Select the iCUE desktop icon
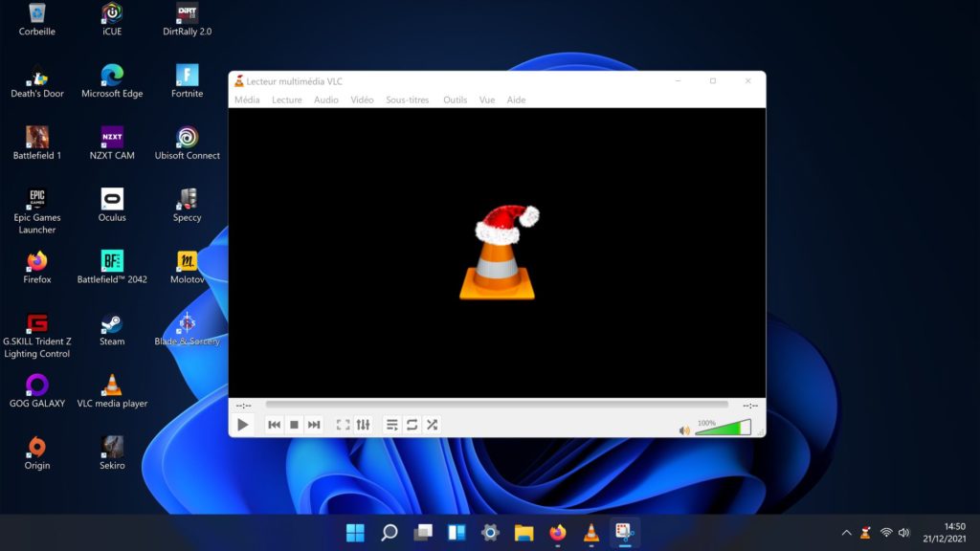The height and width of the screenshot is (551, 980). point(112,19)
